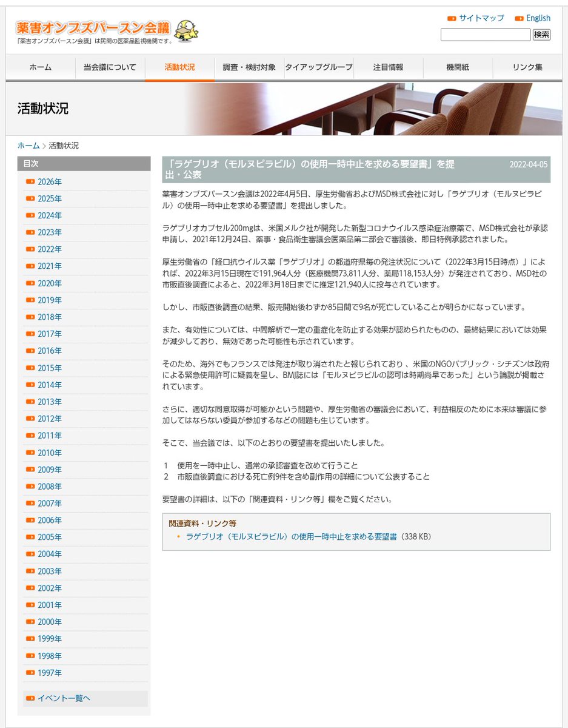Open the 2024年 archive link
Screen dimensions: 568x728
pyautogui.click(x=50, y=216)
